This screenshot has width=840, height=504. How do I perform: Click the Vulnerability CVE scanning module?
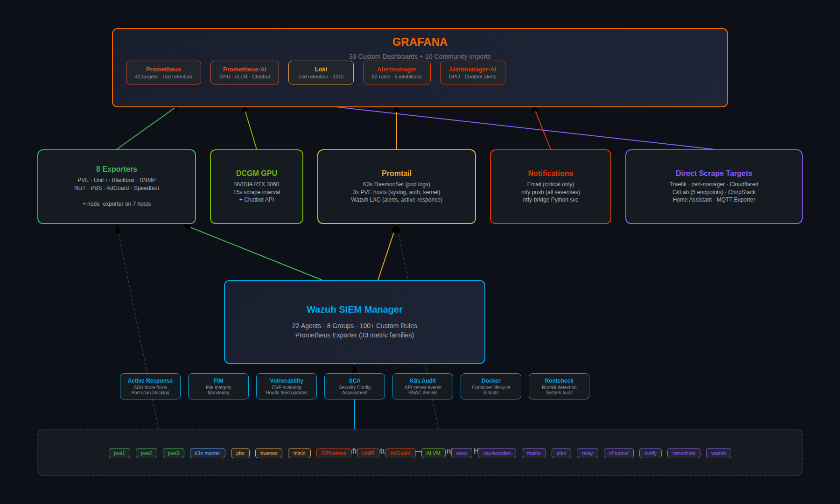click(287, 386)
